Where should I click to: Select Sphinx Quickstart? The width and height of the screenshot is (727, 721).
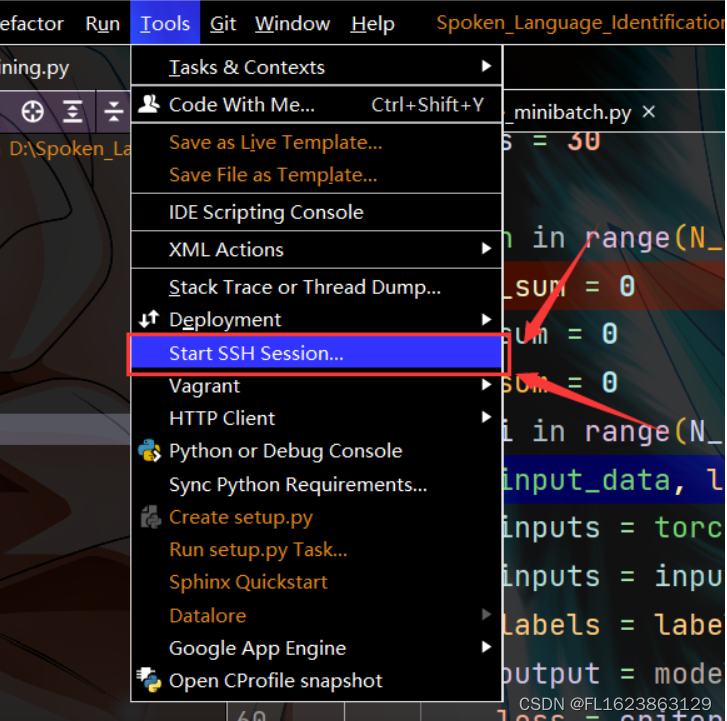tap(317, 582)
